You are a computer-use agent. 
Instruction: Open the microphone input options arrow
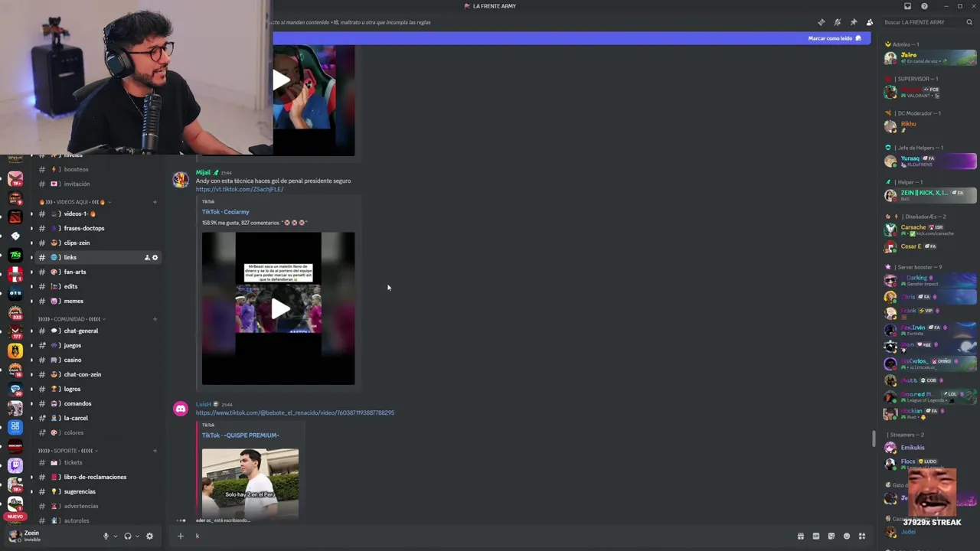[116, 536]
